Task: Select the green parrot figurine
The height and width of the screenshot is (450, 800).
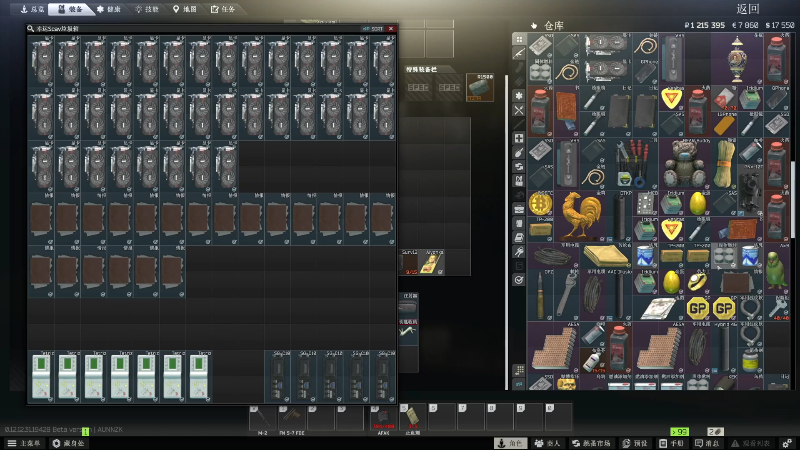Action: tap(777, 269)
